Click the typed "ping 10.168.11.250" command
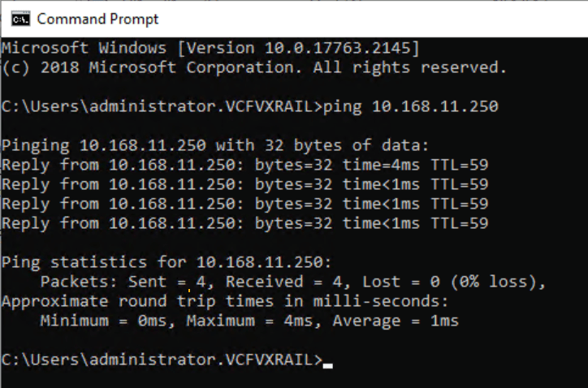Screen dimensions: 588x388 (x=412, y=106)
